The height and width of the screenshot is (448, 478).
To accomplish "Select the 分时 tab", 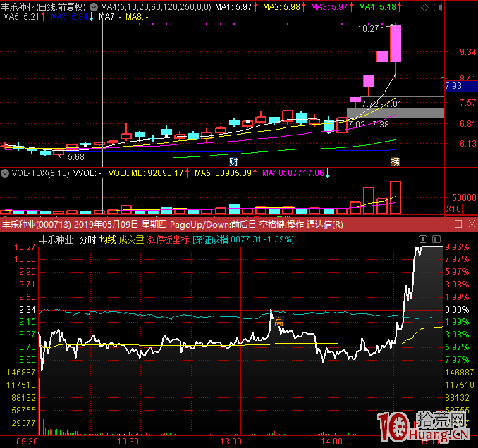I will pos(88,239).
